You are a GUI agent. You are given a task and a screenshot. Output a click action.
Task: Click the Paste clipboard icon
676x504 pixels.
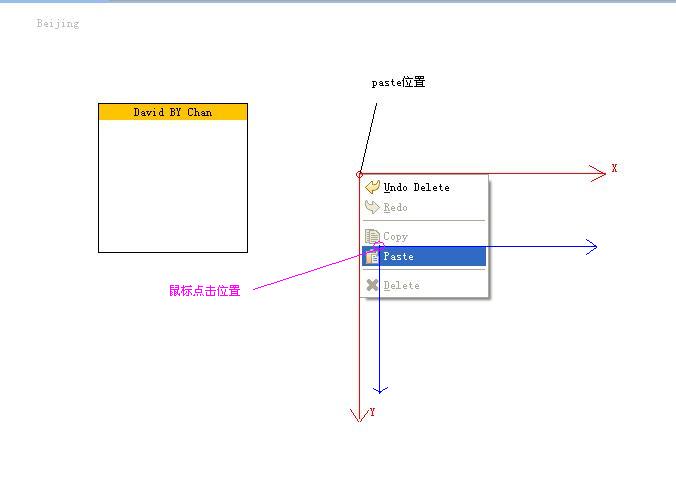click(x=372, y=257)
